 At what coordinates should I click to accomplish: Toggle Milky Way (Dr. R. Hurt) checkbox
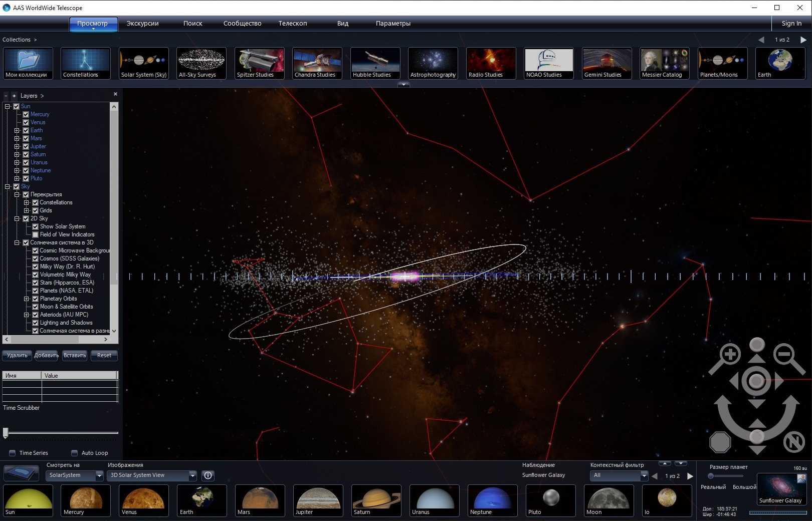35,267
